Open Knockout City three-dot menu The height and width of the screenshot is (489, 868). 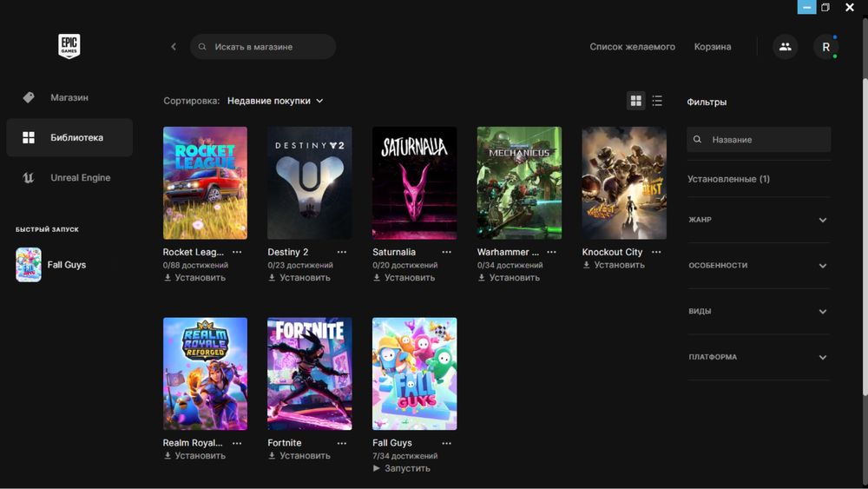[x=656, y=252]
